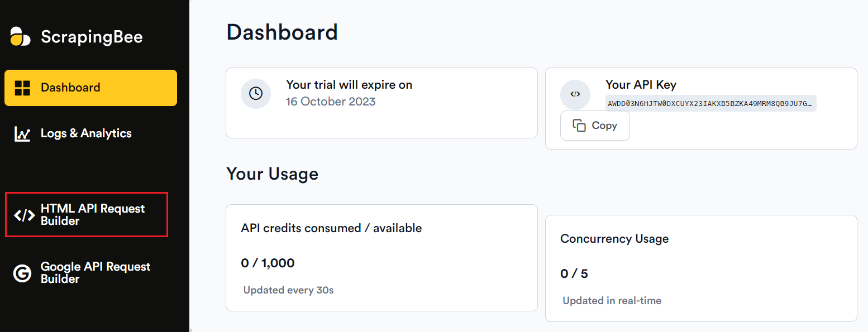Click the copy-pages icon inside Copy button
The width and height of the screenshot is (868, 332).
pos(580,126)
